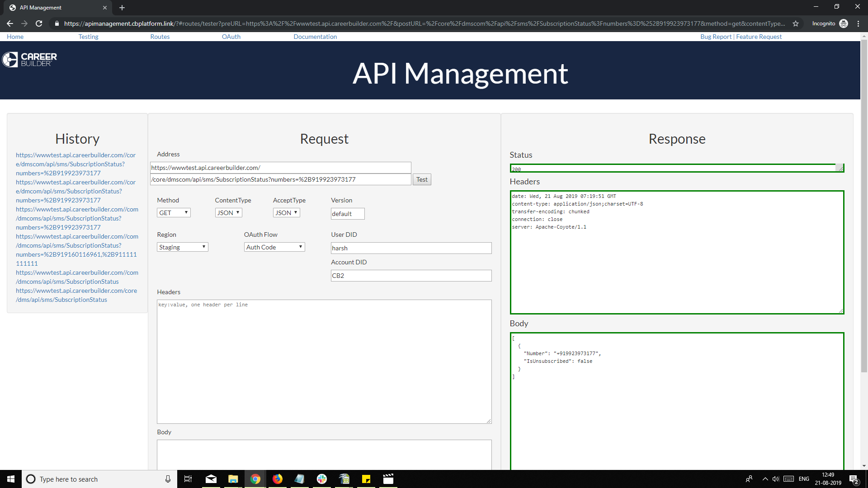
Task: Open Chrome from the Windows taskbar
Action: [x=255, y=479]
